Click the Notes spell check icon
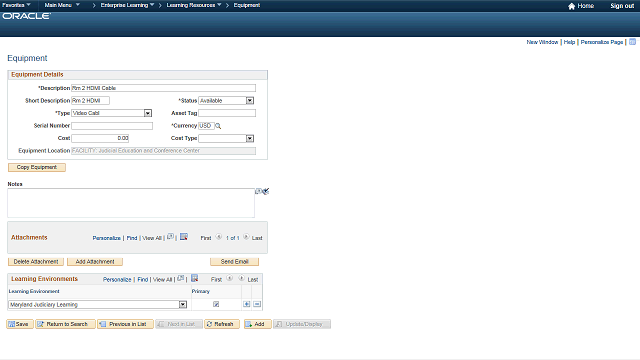The height and width of the screenshot is (360, 640). pyautogui.click(x=266, y=191)
